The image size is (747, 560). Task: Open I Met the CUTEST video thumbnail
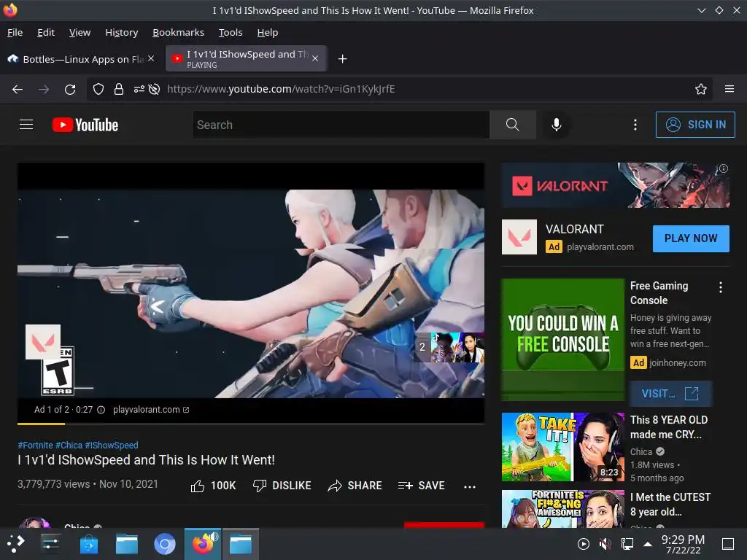click(x=563, y=508)
